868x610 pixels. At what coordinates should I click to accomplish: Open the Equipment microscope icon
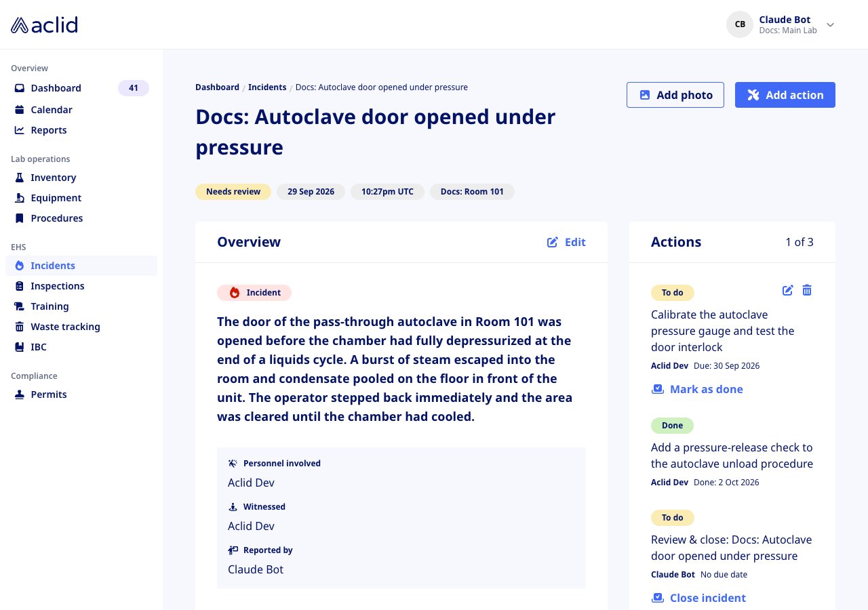pos(20,198)
